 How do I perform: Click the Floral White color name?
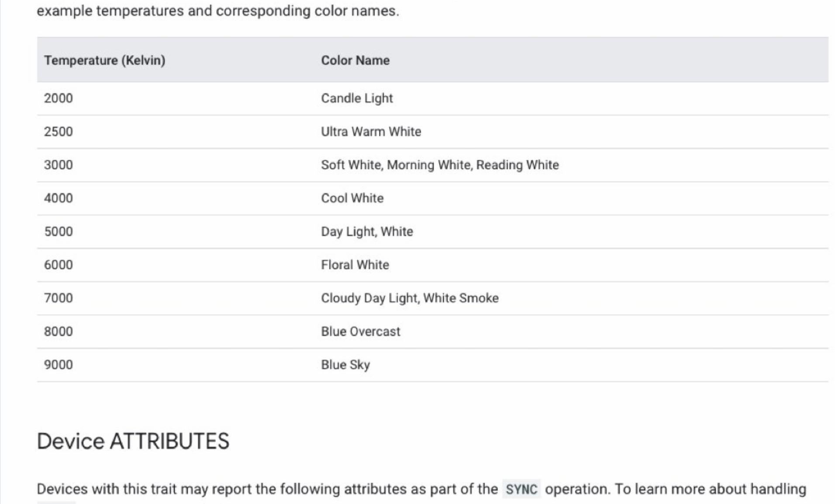(x=355, y=265)
